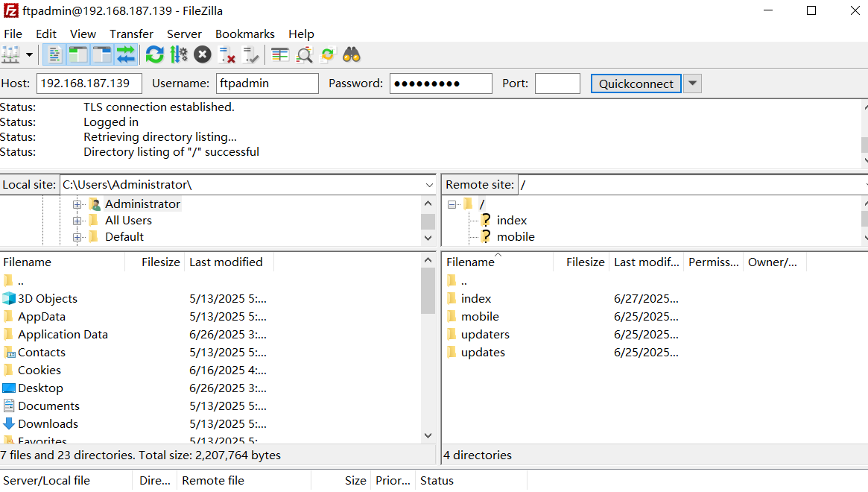868x492 pixels.
Task: Select the index node in remote tree
Action: click(512, 221)
